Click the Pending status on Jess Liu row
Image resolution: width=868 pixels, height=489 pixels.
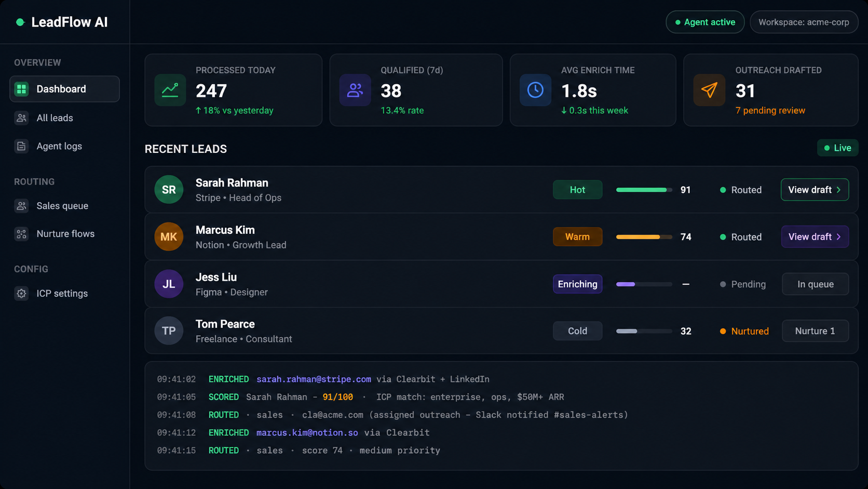pos(742,284)
